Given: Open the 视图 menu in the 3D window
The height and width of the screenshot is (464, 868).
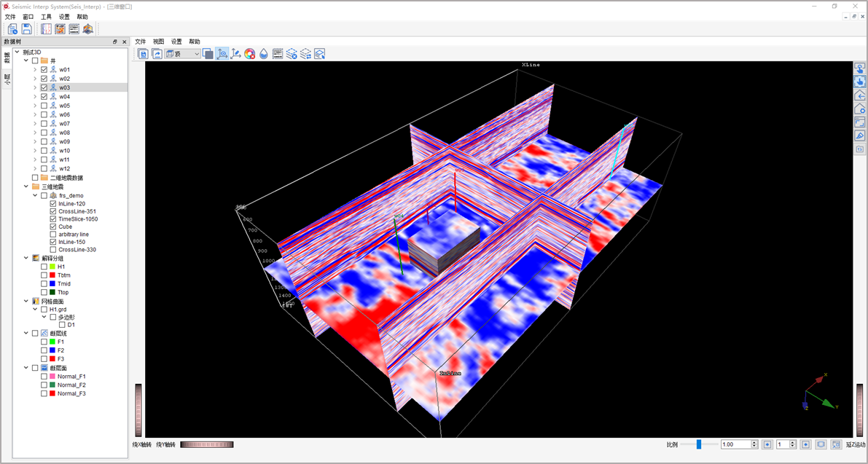Looking at the screenshot, I should pos(158,42).
